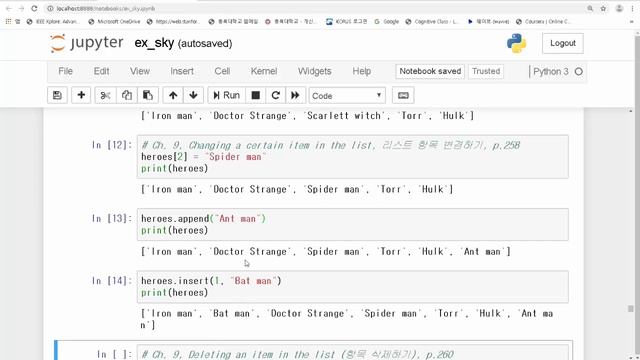Viewport: 640px width, 360px height.
Task: Reload the page with refresh icon
Action: pyautogui.click(x=34, y=8)
